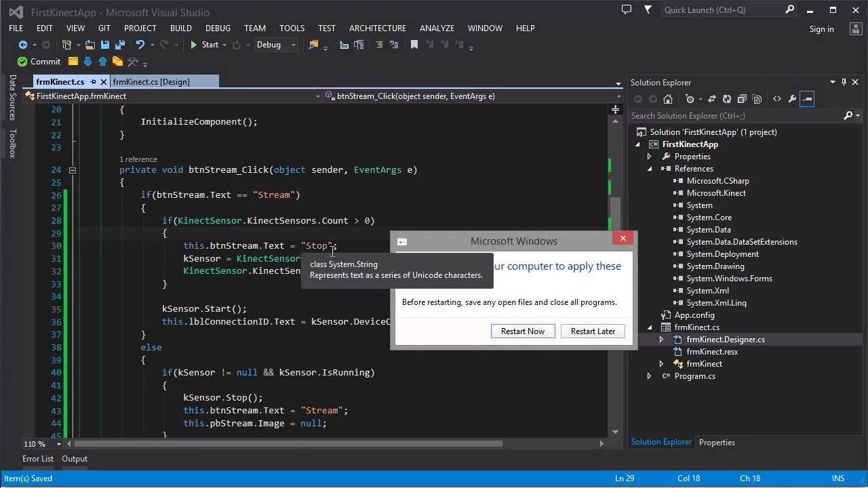Click the View Code icon in Solution Explorer
The image size is (868, 488).
tap(776, 99)
